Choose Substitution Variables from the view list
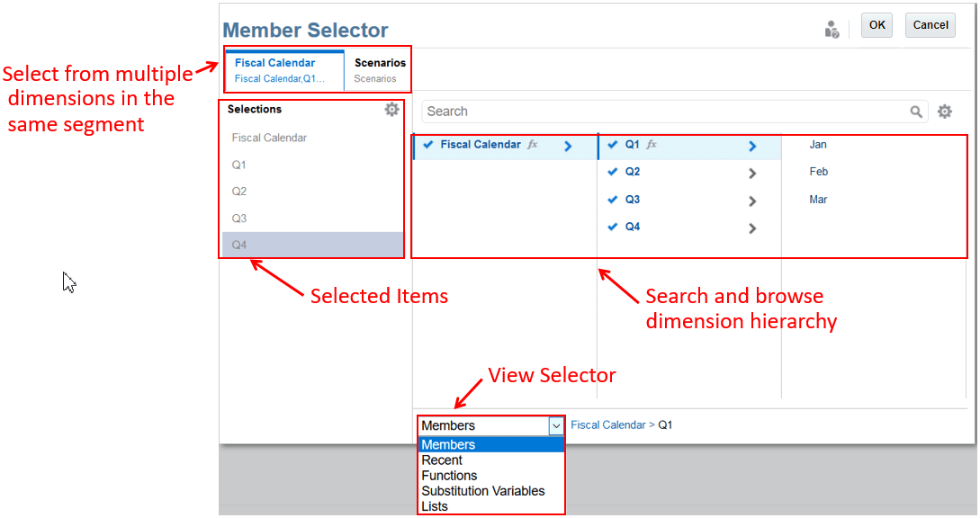 click(x=483, y=491)
